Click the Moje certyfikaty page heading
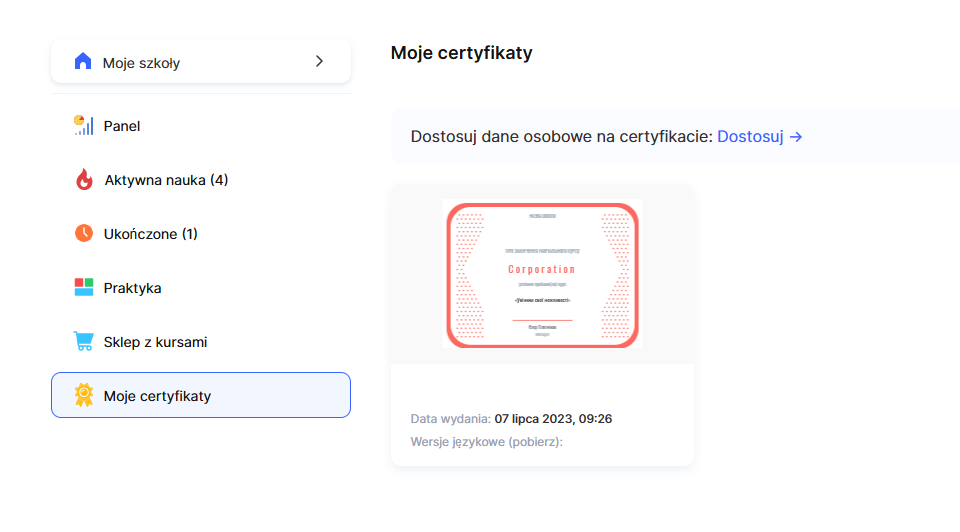The image size is (960, 532). (461, 53)
